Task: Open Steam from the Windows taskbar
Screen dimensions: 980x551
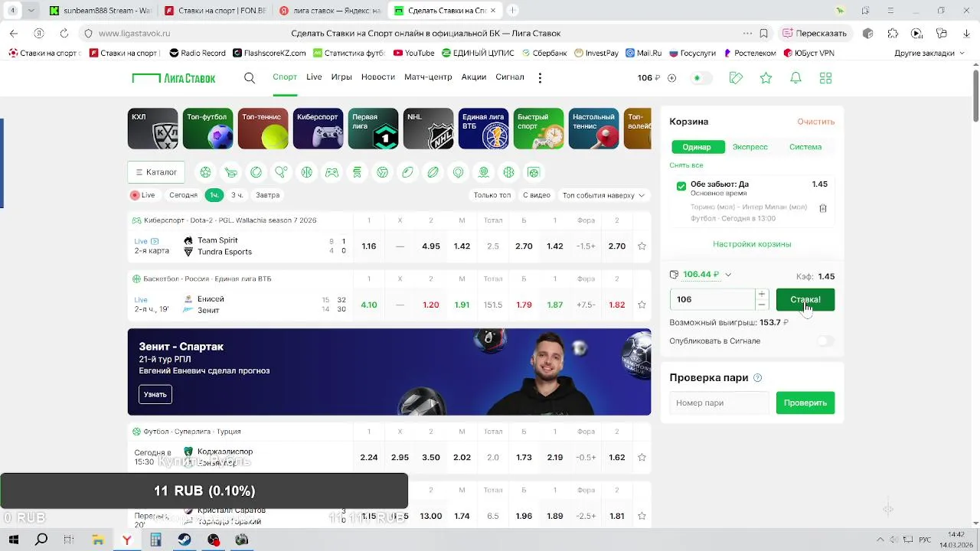Action: [185, 540]
